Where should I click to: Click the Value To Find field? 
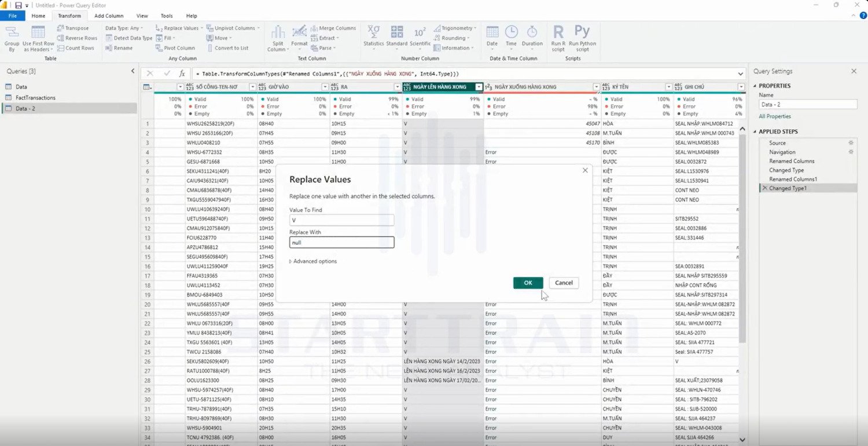(341, 220)
